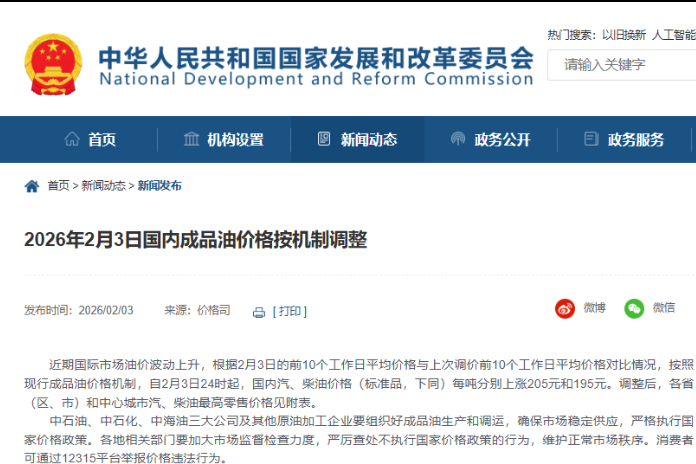696x464 pixels.
Task: Click the printer icon
Action: 259,312
